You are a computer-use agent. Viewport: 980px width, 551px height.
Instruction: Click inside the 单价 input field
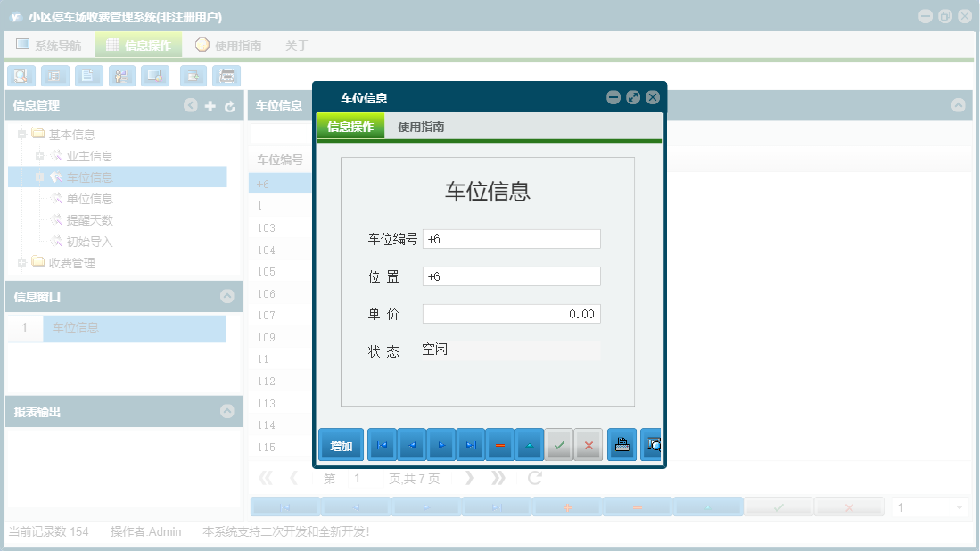point(513,313)
